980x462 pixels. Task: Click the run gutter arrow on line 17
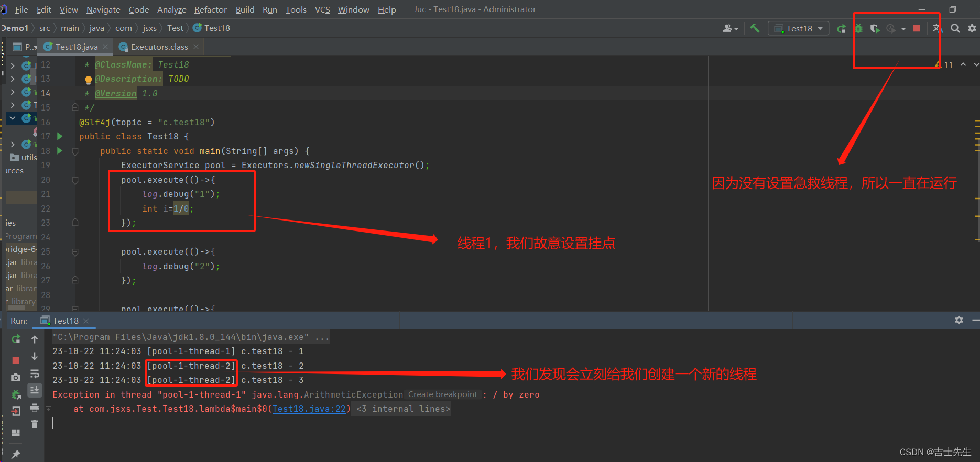[x=60, y=136]
